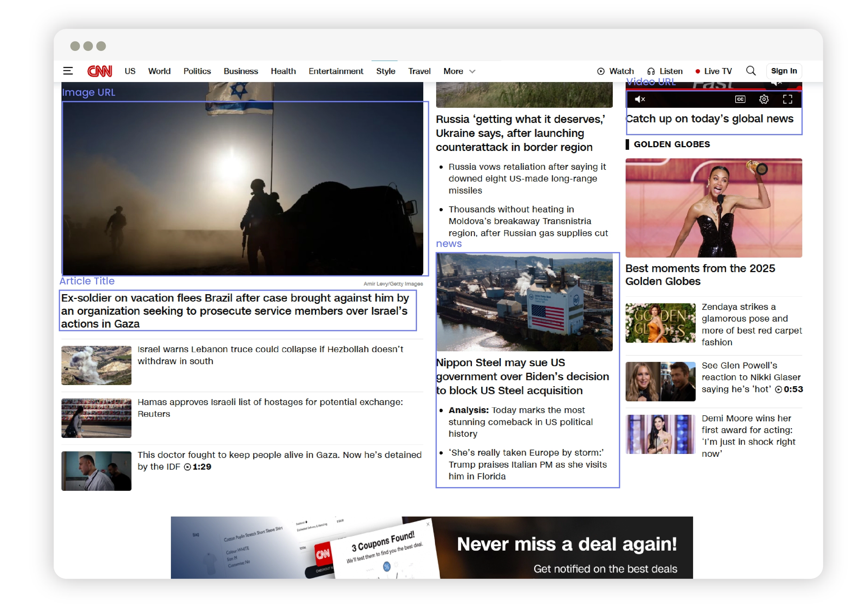This screenshot has width=868, height=608.
Task: Read Demi Moore wins first award story
Action: click(749, 436)
